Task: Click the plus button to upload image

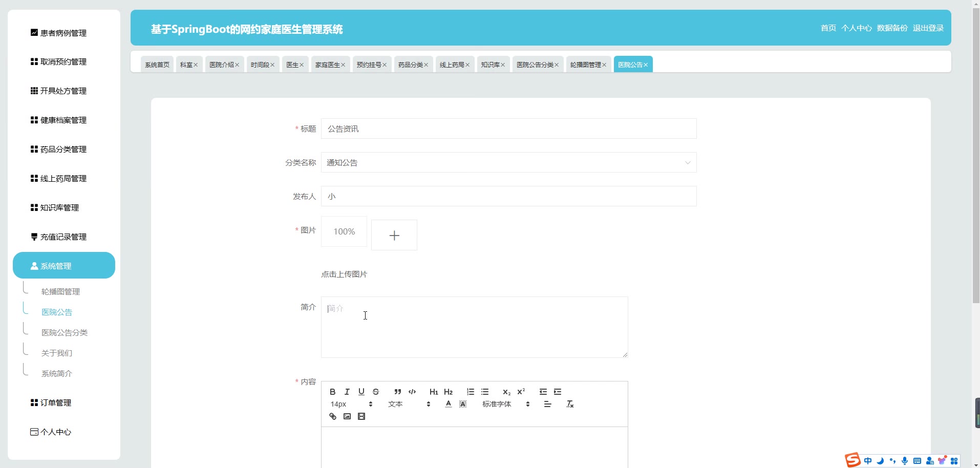Action: (394, 235)
